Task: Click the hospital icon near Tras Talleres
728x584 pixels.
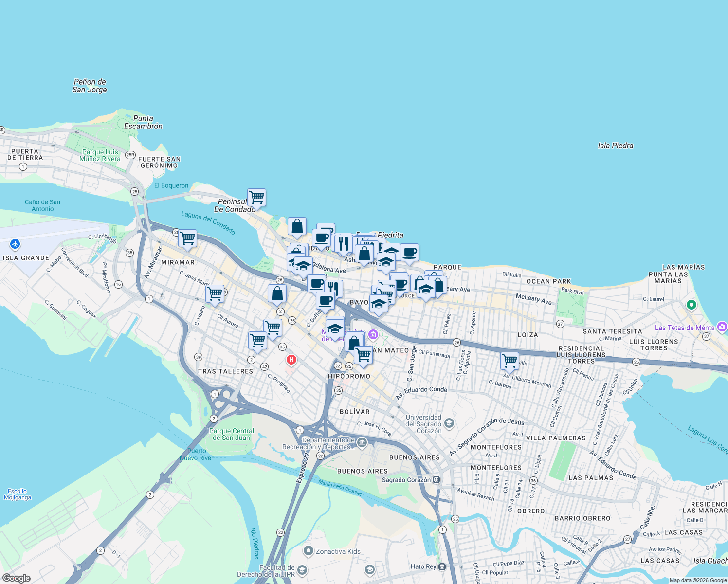Action: pos(291,359)
